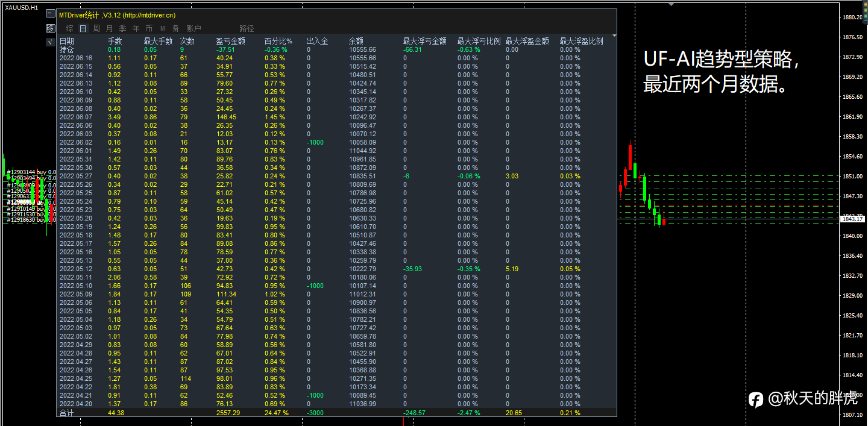Click the floating profit value 5.19
Screen dimensions: 868x426
click(512, 269)
